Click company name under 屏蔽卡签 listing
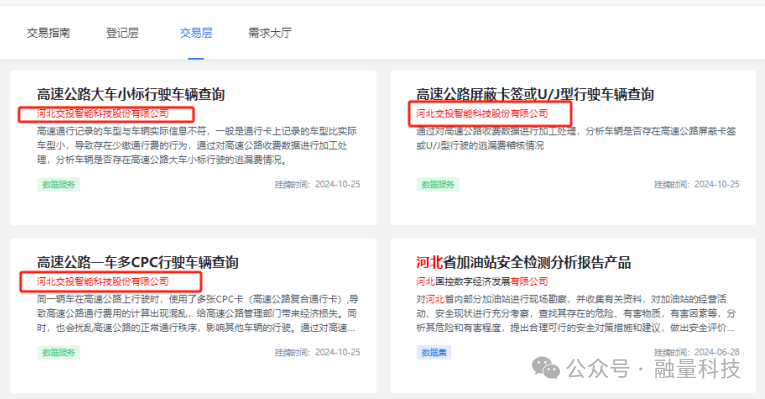This screenshot has width=765, height=399. [x=482, y=114]
